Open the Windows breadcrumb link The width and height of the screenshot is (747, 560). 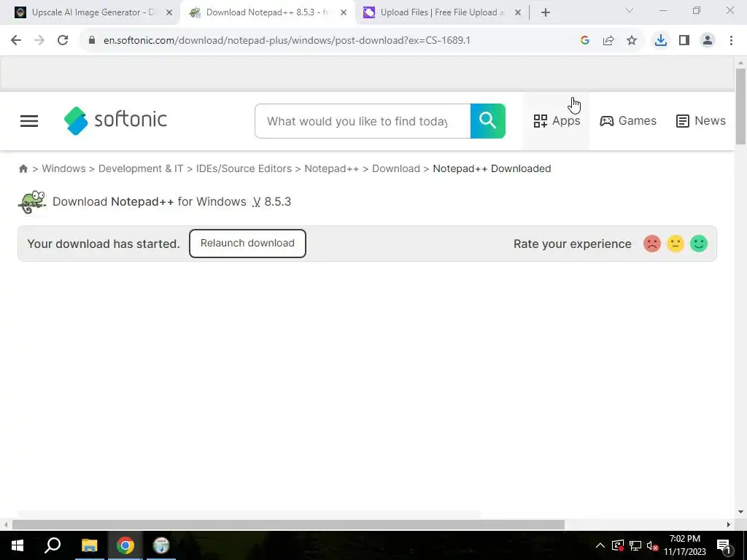(x=64, y=168)
